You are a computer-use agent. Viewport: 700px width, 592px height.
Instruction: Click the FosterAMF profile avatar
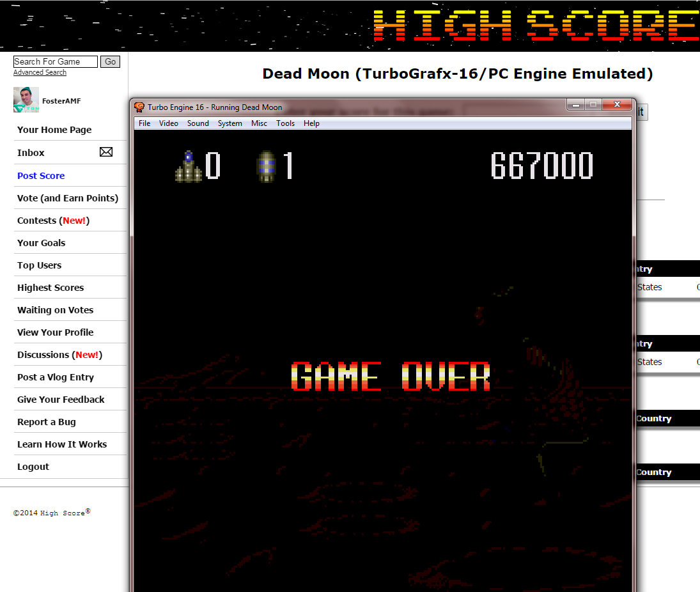tap(26, 100)
